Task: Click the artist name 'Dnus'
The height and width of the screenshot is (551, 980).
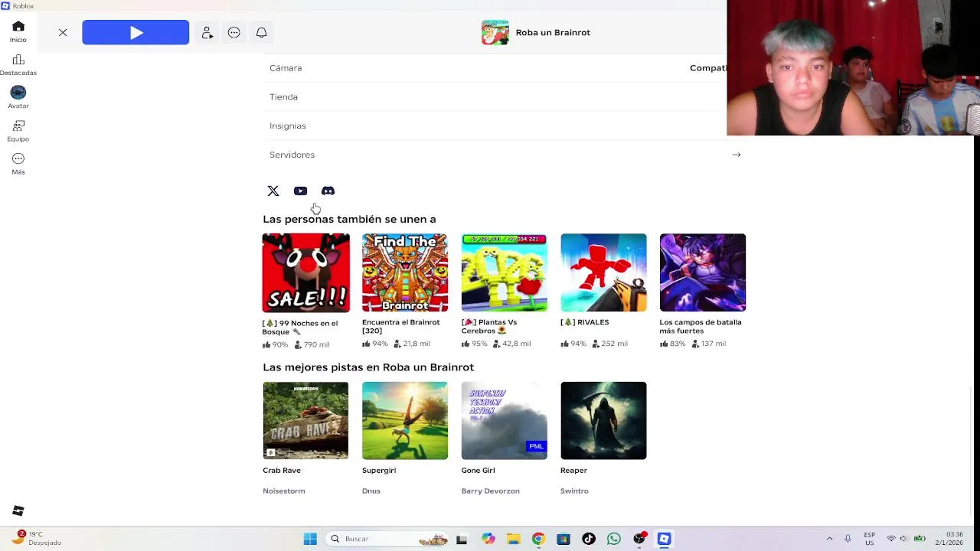Action: 371,491
